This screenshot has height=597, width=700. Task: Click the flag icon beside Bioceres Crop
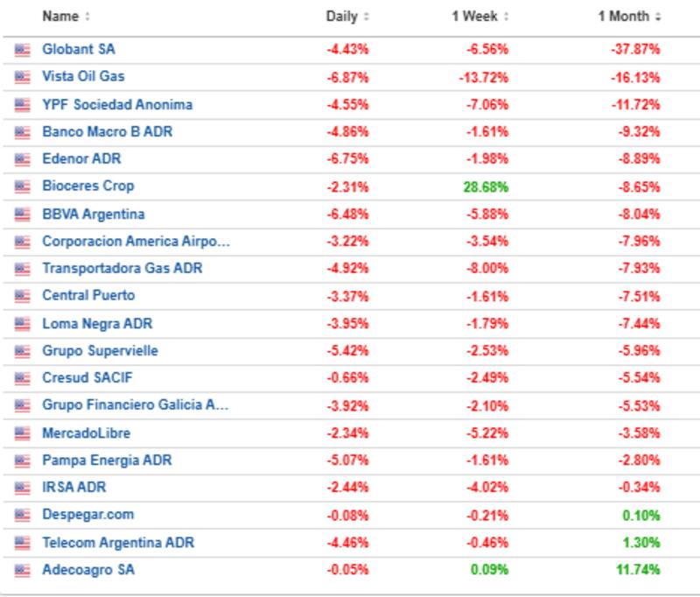click(23, 186)
